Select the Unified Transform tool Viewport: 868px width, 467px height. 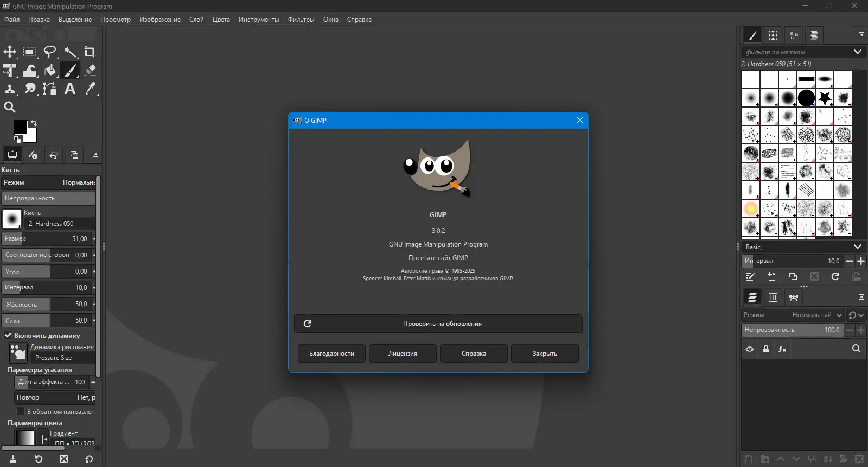pyautogui.click(x=10, y=71)
